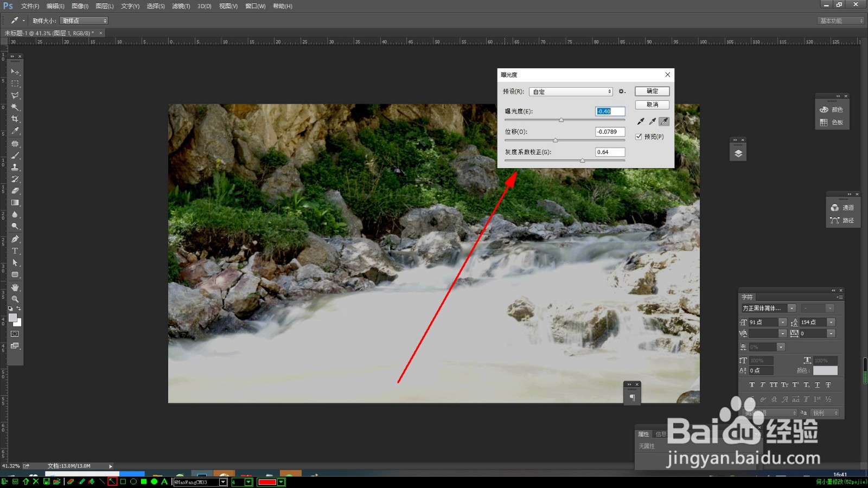This screenshot has height=488, width=868.
Task: Select the History Brush tool
Action: click(x=15, y=179)
